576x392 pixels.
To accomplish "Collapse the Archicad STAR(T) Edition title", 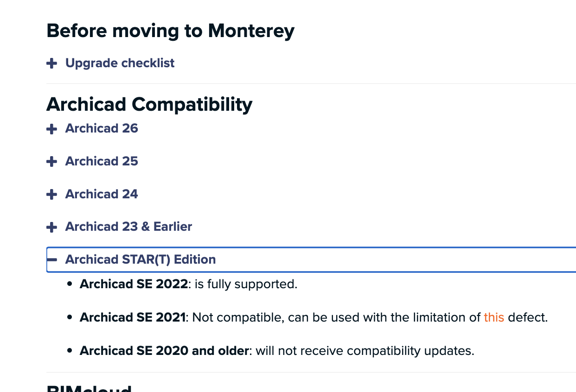I will [141, 259].
